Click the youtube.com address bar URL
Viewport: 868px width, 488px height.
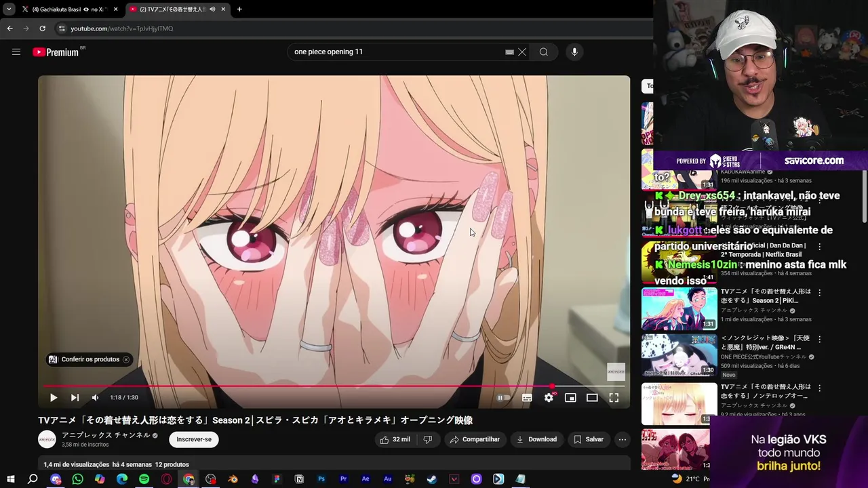click(122, 28)
